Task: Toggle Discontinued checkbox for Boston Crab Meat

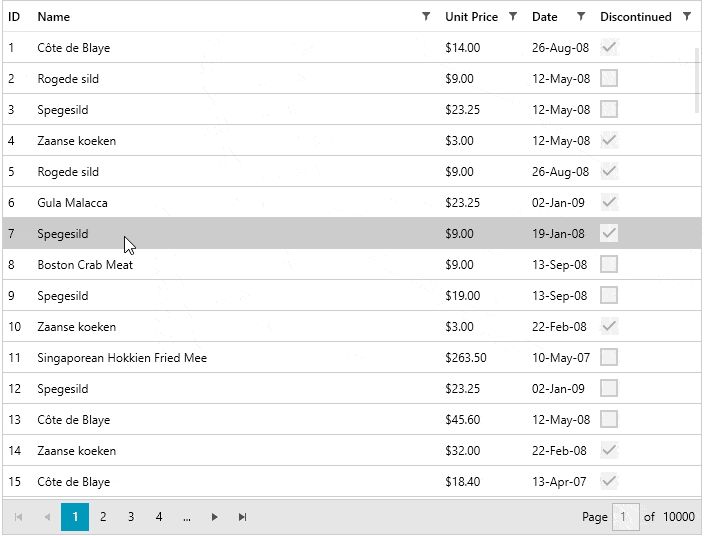Action: pyautogui.click(x=609, y=264)
